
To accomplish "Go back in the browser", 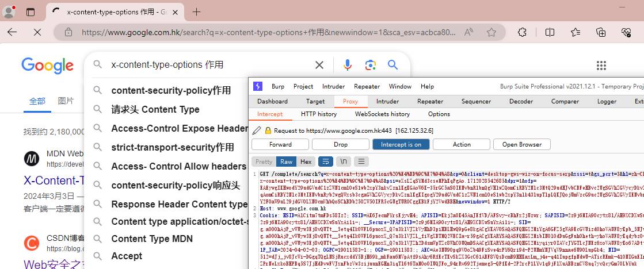I will pos(12,32).
